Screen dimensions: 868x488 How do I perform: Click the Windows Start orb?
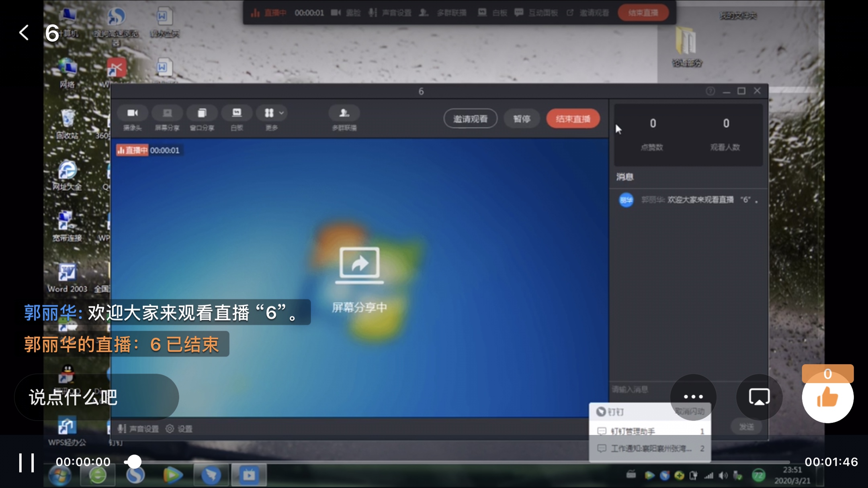[60, 476]
